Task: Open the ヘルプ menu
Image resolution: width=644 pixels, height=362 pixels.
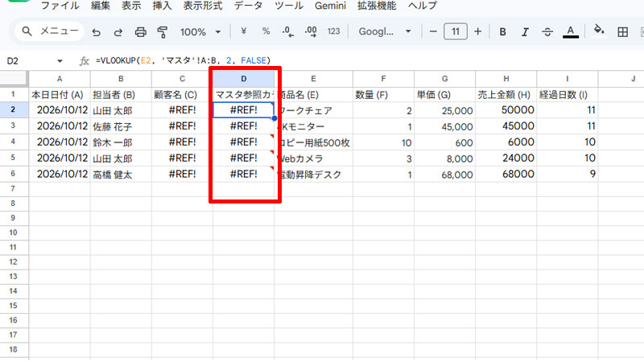Action: coord(422,6)
